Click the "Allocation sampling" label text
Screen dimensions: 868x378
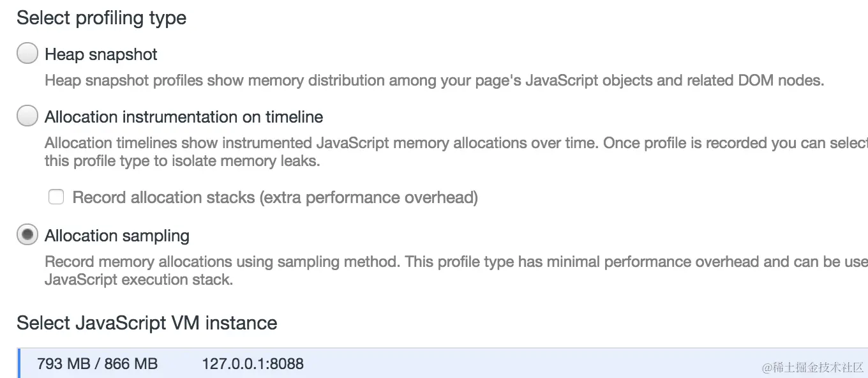click(117, 236)
